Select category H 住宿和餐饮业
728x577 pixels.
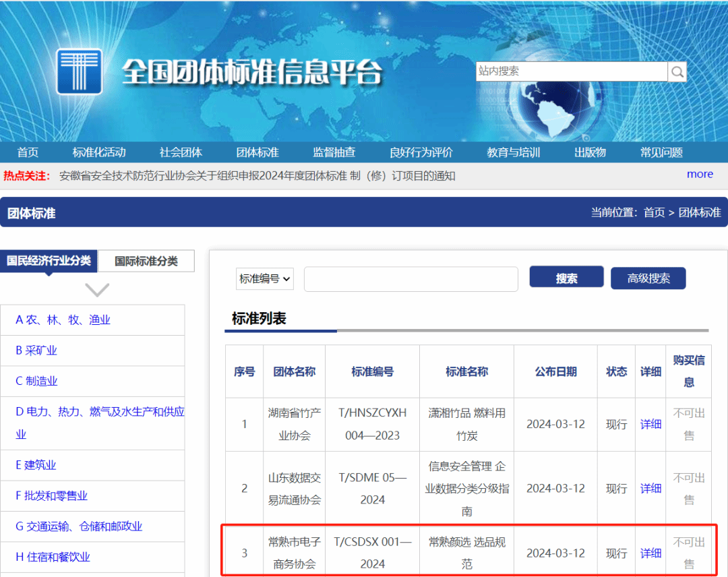tap(53, 557)
